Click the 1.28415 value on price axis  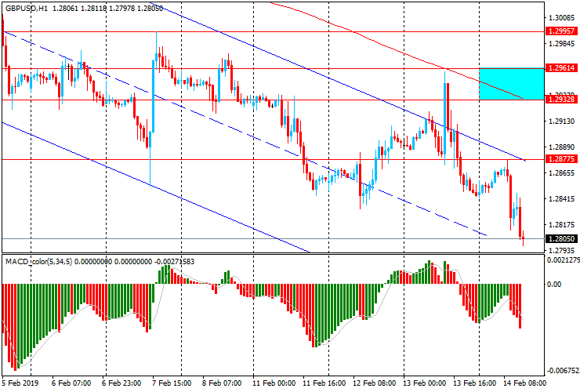pyautogui.click(x=561, y=199)
